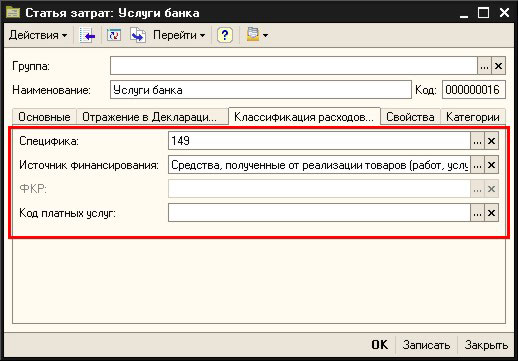Viewport: 518px width, 361px height.
Task: Click into the Наименование input field
Action: click(261, 90)
